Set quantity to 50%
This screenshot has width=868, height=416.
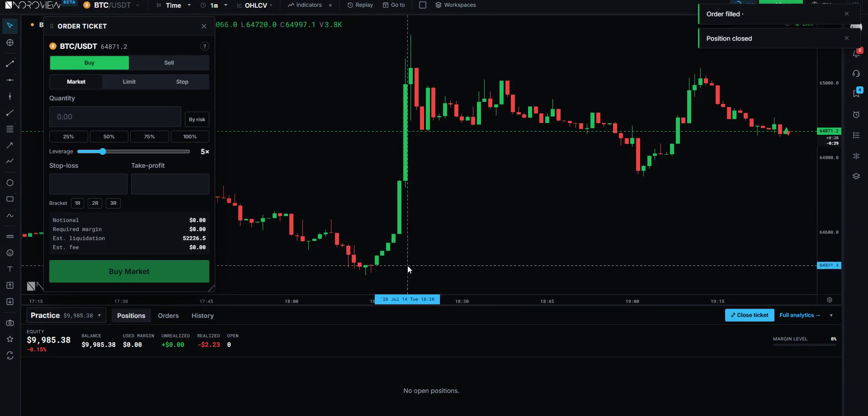tap(109, 137)
